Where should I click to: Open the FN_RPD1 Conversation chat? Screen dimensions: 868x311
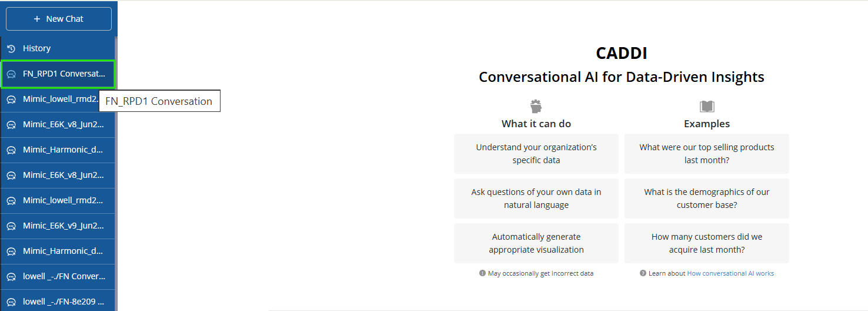tap(58, 74)
